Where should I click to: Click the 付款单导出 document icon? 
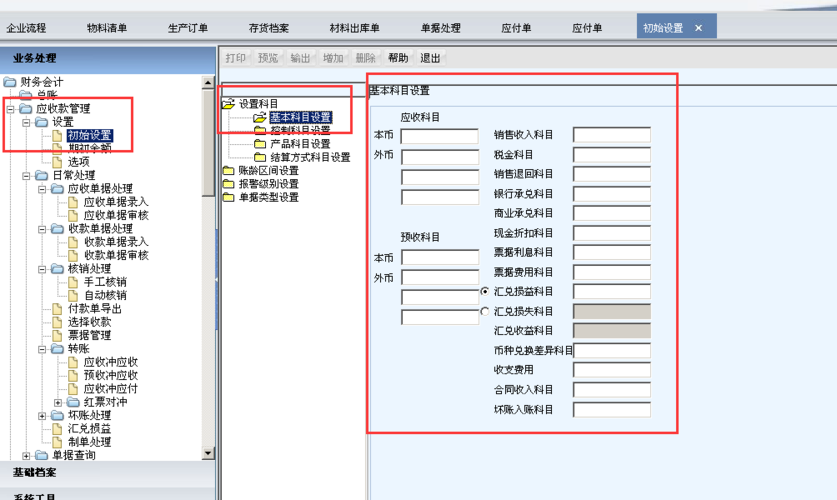[x=57, y=308]
